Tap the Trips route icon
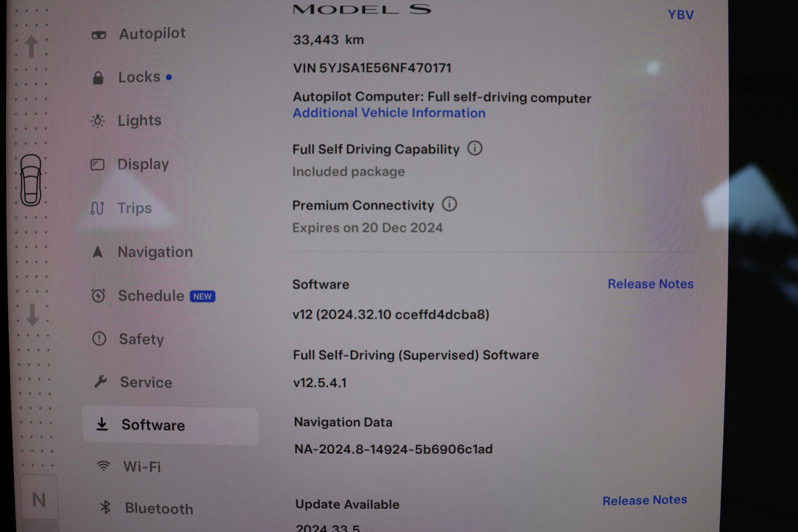The image size is (798, 532). point(97,208)
